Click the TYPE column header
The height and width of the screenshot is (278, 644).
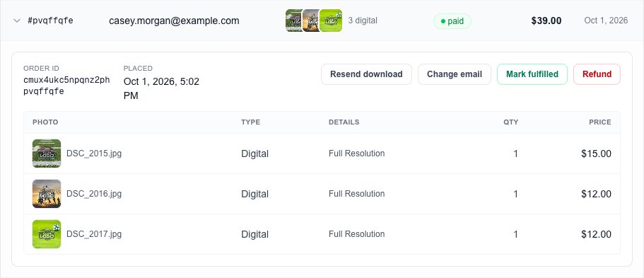(x=250, y=122)
